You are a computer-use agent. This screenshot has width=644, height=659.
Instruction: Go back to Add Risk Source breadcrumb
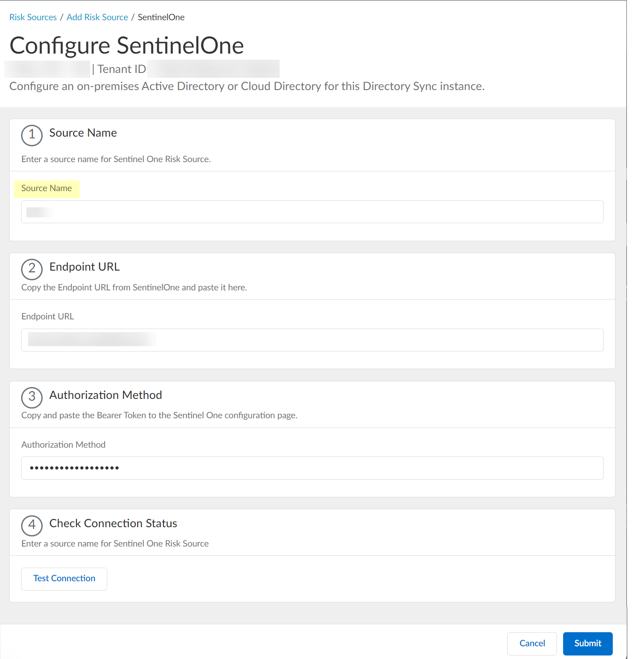point(97,17)
